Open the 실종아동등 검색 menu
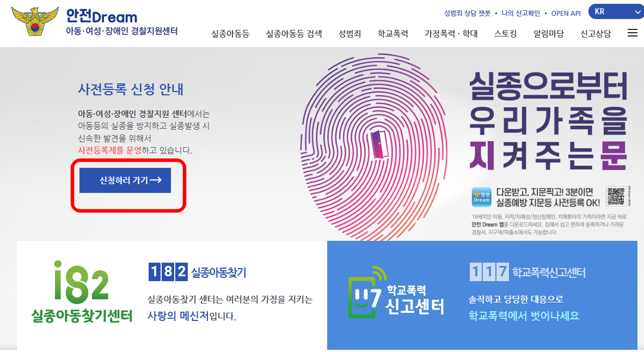The height and width of the screenshot is (352, 644). (x=294, y=34)
